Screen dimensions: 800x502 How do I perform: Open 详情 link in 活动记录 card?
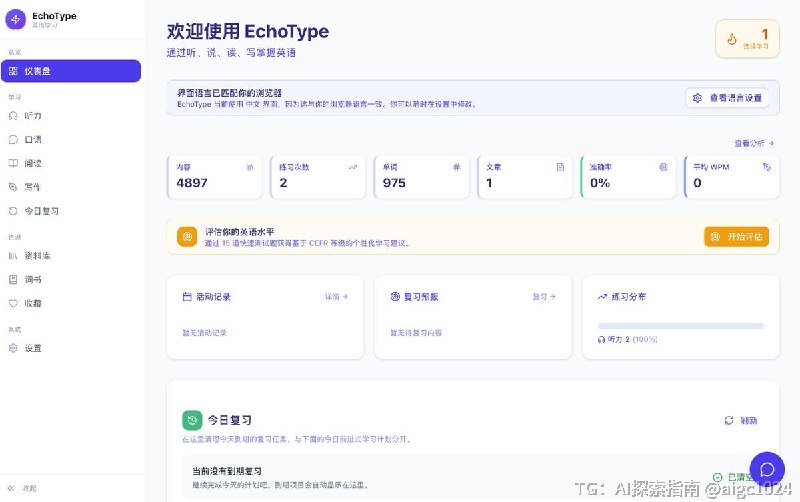coord(336,296)
